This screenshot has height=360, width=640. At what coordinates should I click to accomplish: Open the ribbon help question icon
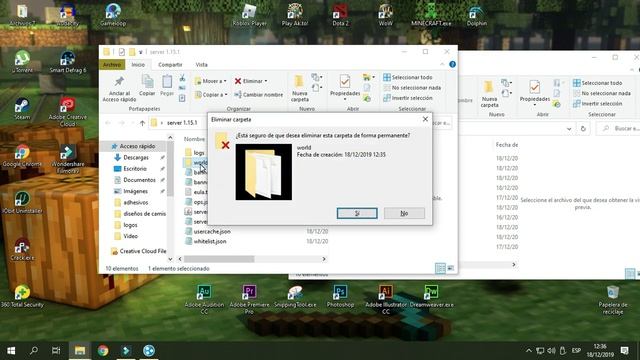click(x=452, y=64)
